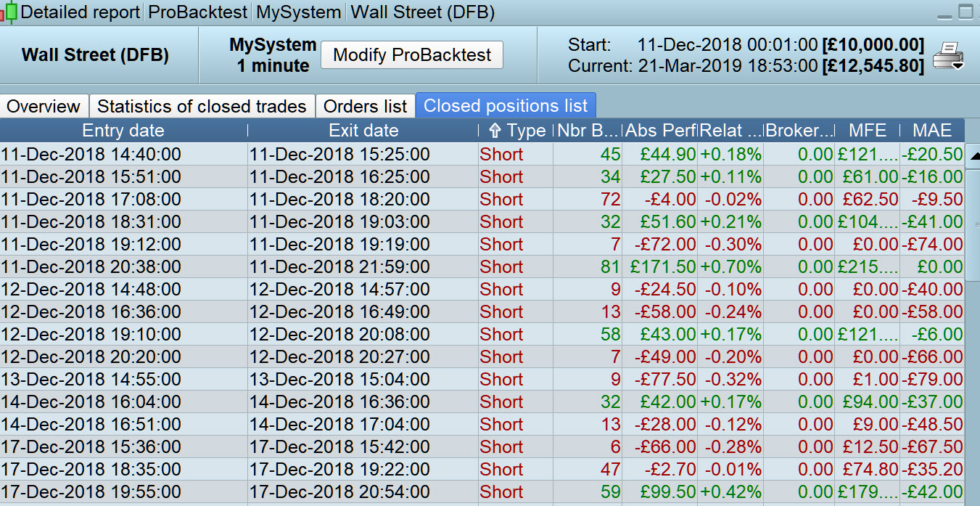Screen dimensions: 980x506
Task: Click the Modify ProBacktest button
Action: tap(412, 55)
